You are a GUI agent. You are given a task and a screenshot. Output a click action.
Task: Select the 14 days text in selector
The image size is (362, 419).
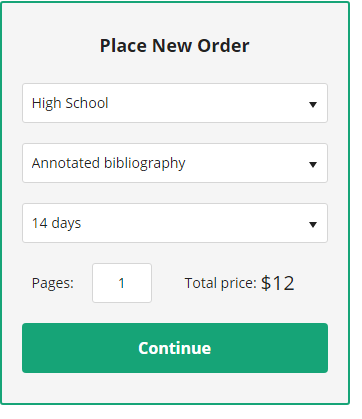pyautogui.click(x=56, y=223)
